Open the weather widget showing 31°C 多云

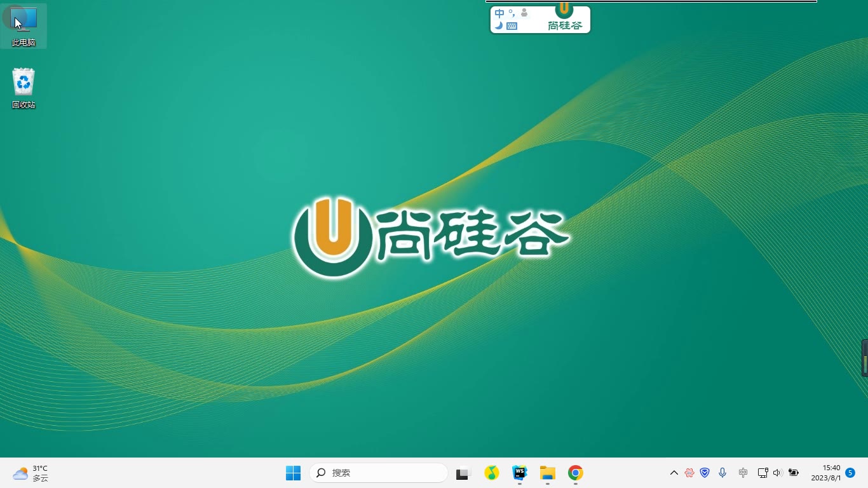point(31,473)
